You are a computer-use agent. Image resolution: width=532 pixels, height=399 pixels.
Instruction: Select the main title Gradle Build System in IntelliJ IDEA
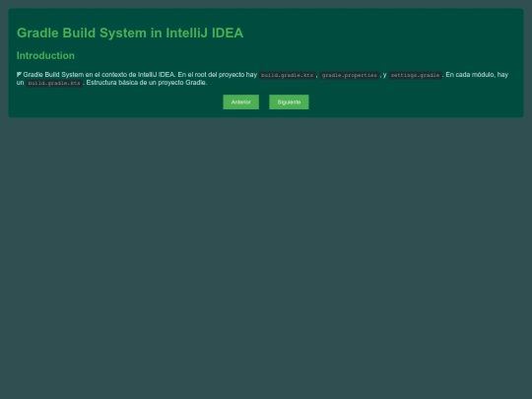click(130, 33)
